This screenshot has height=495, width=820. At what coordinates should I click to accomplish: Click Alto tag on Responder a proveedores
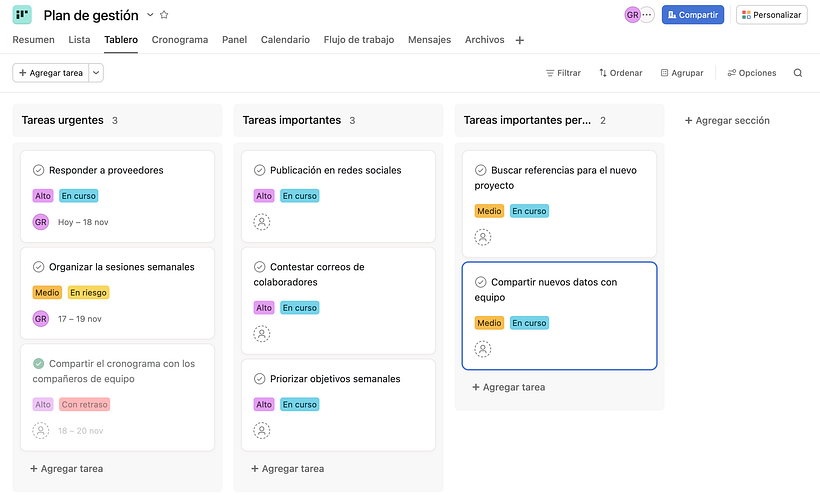43,196
